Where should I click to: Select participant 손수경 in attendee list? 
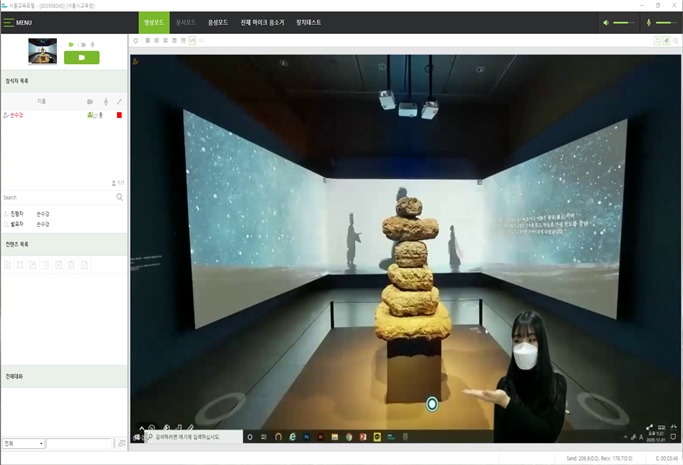pyautogui.click(x=17, y=115)
